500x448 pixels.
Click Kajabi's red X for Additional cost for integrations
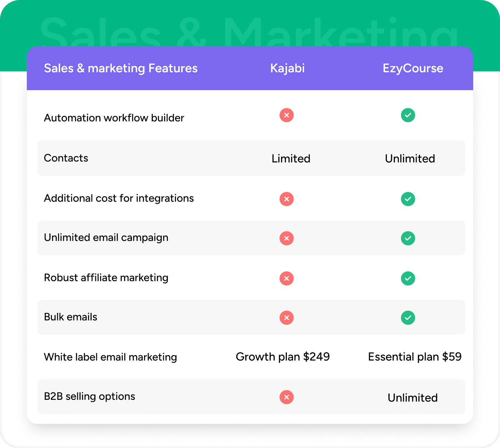[287, 199]
